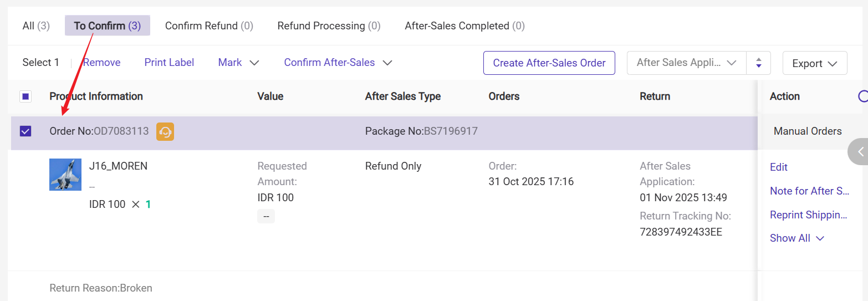Viewport: 868px width, 301px height.
Task: Click the orange customer service headset icon
Action: (165, 131)
